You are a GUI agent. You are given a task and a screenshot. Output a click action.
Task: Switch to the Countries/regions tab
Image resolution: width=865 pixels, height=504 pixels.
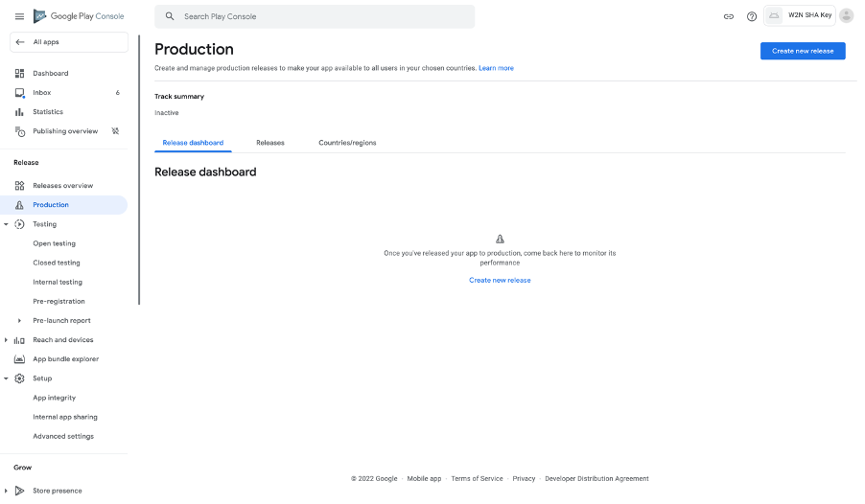click(x=347, y=143)
